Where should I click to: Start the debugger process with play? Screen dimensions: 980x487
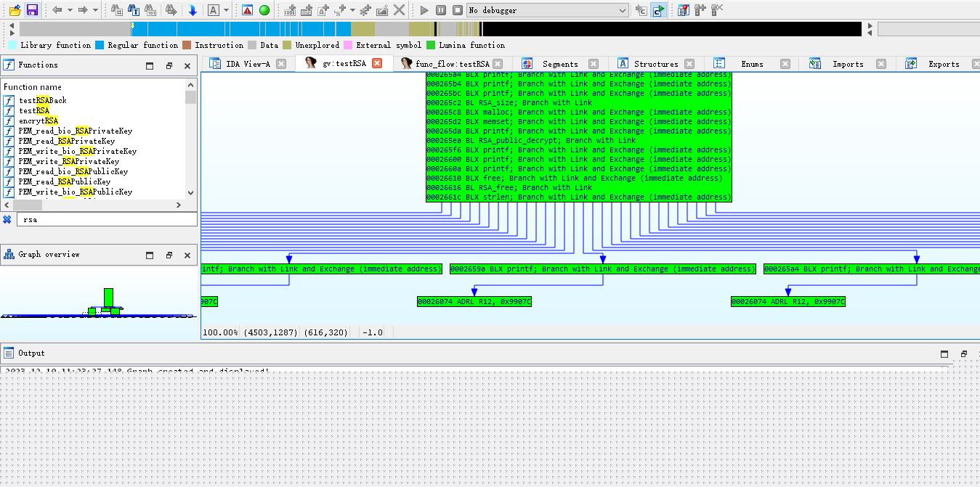[x=424, y=10]
